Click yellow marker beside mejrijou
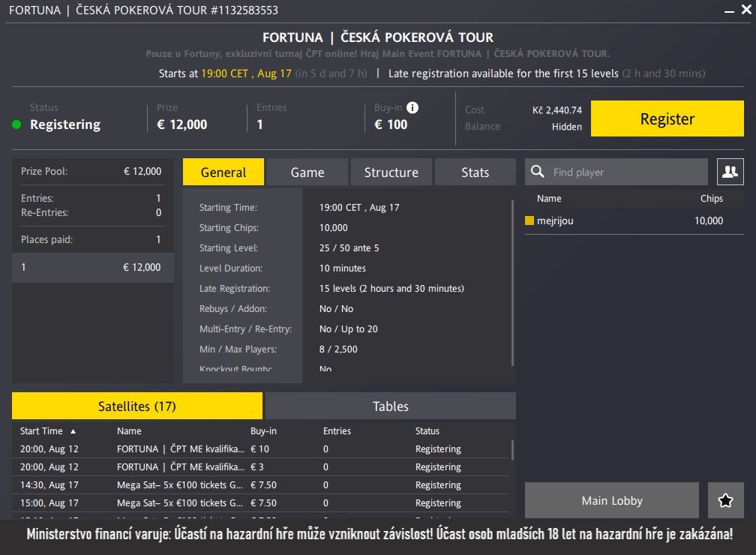The image size is (756, 555). [529, 220]
